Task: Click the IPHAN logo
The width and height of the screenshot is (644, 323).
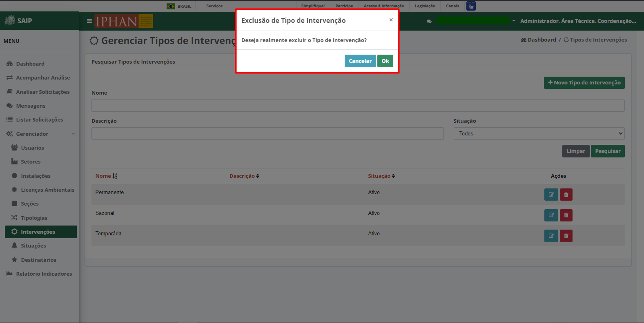Action: [x=124, y=21]
